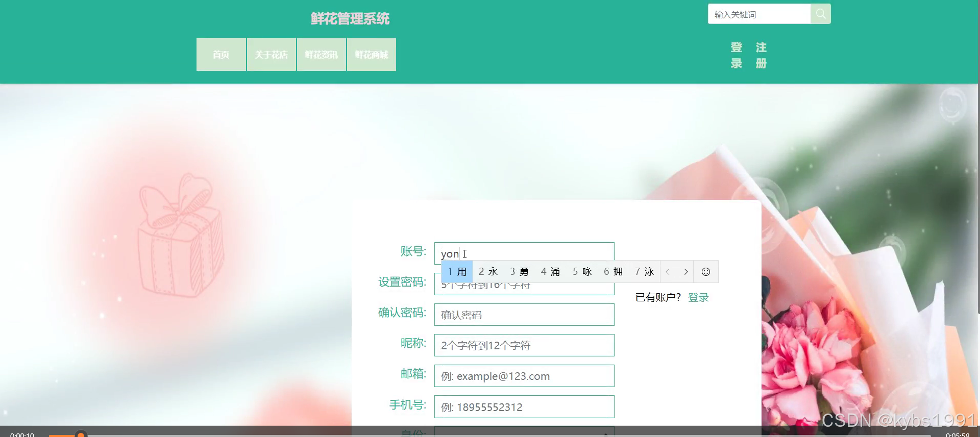
Task: Choose IME candidate 3 勇
Action: click(x=519, y=272)
